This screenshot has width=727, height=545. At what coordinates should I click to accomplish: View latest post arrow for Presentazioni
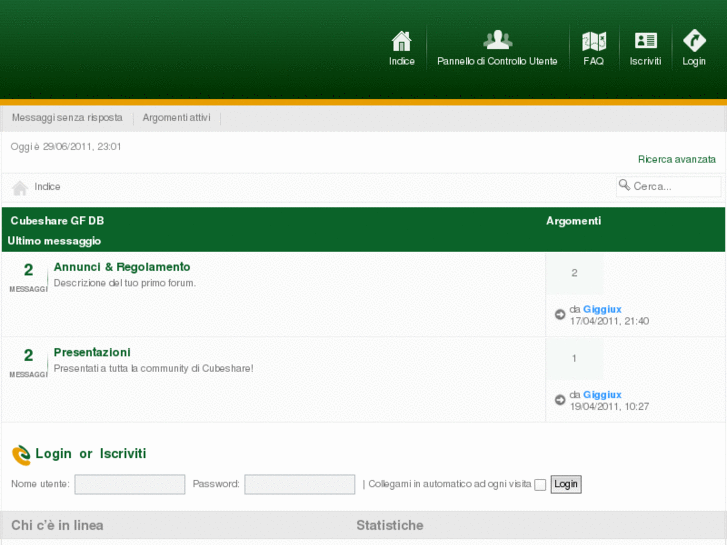tap(560, 400)
